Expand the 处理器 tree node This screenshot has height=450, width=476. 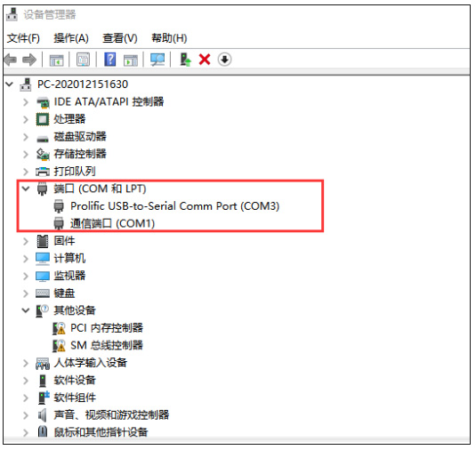26,119
